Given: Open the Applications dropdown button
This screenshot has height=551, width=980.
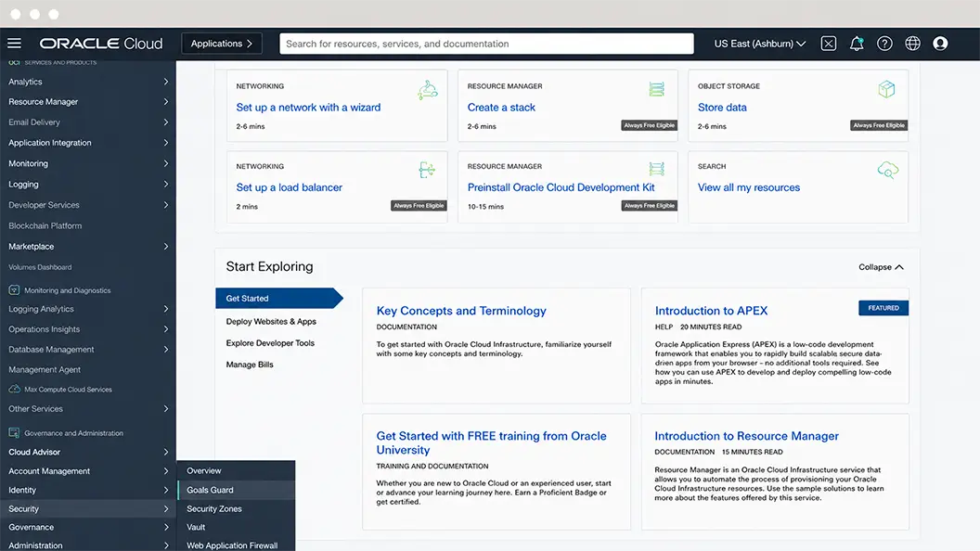Looking at the screenshot, I should [x=222, y=43].
